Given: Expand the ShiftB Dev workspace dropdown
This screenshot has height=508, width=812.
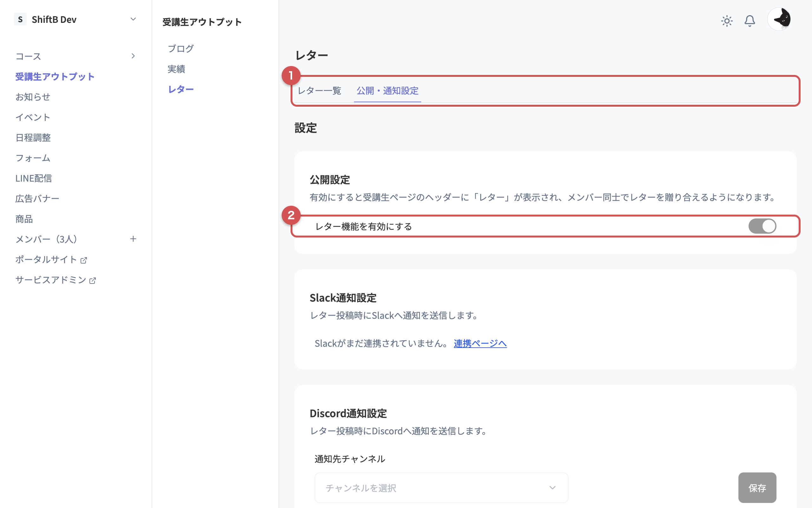Looking at the screenshot, I should [x=133, y=19].
